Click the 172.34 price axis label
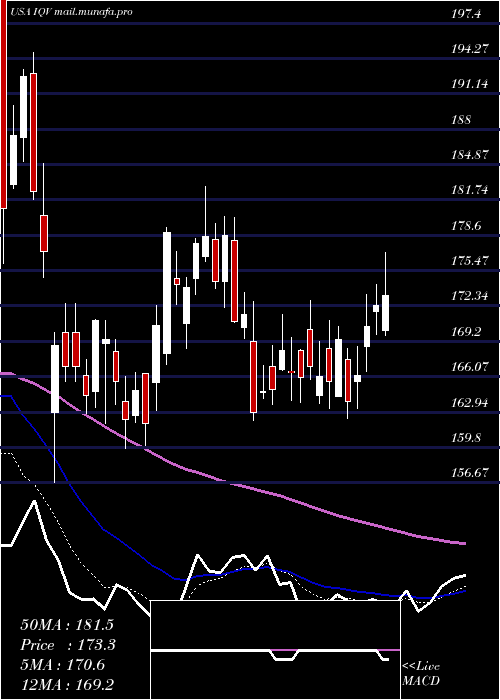500x700 pixels. (x=470, y=296)
